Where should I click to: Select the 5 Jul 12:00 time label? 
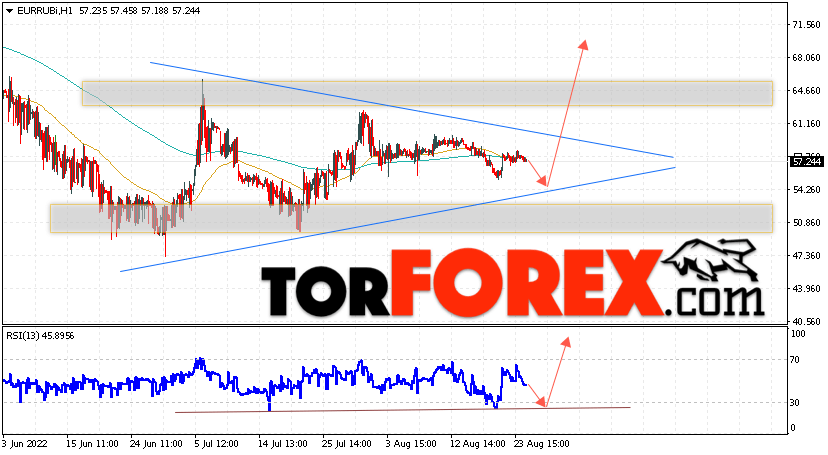(x=217, y=443)
